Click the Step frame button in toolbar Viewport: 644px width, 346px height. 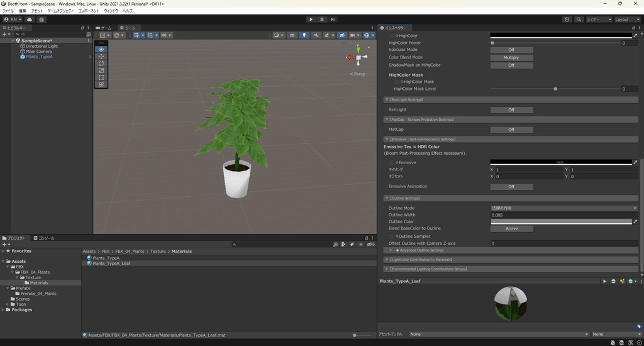333,20
